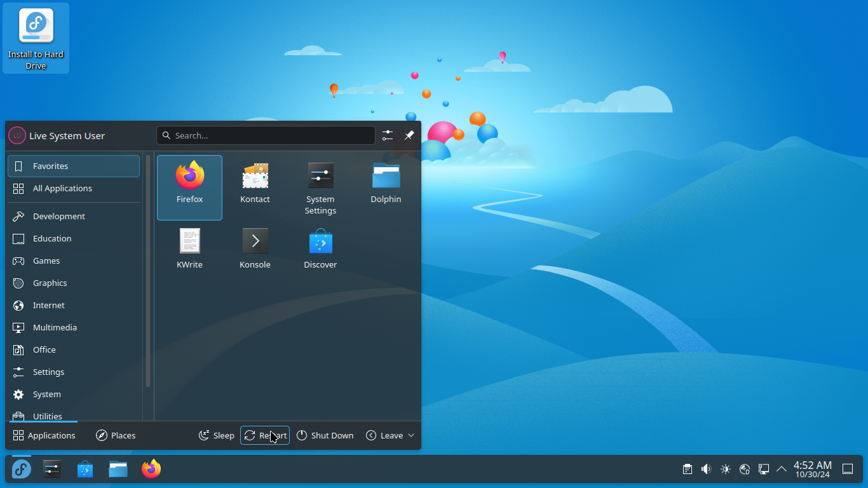The width and height of the screenshot is (868, 488).
Task: Open the launcher configure options icon
Action: [x=388, y=135]
